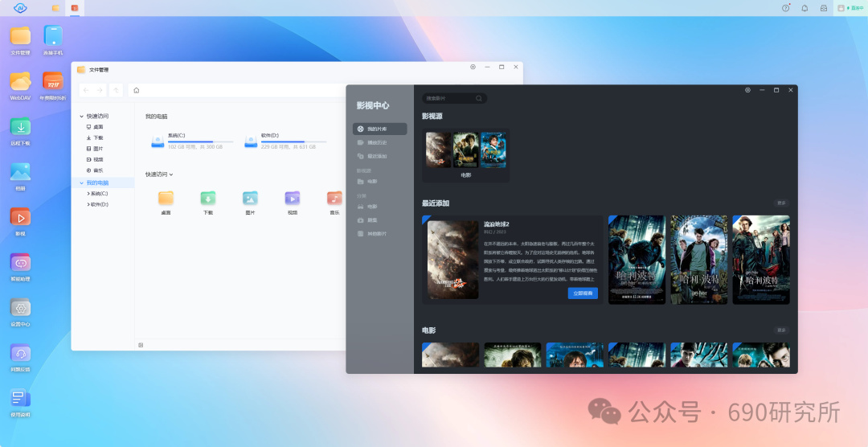Open the 图片 folder in the quick access grid

(250, 203)
